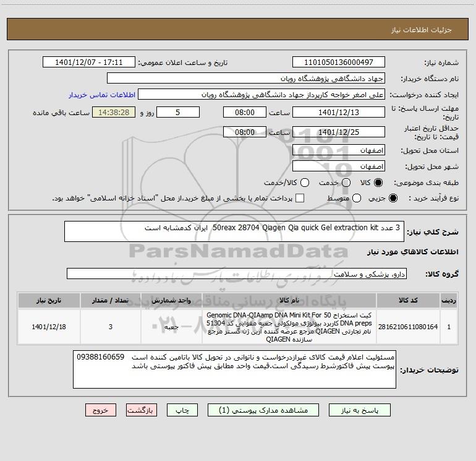
Task: Click the buyer notes text area
Action: [x=234, y=369]
